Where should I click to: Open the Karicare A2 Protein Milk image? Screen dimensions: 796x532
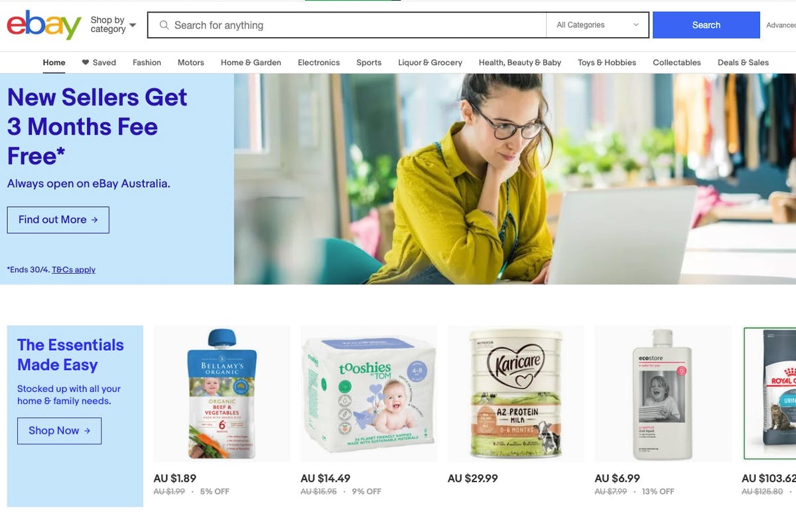click(516, 394)
